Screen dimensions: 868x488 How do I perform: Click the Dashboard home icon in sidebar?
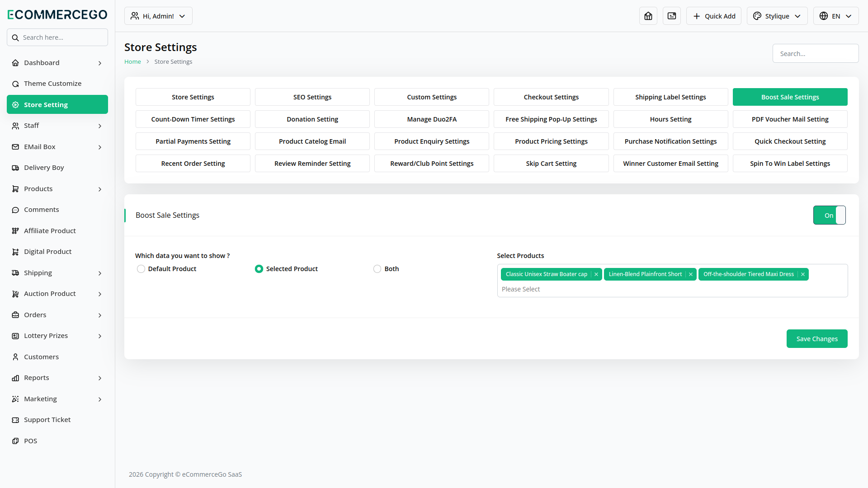pyautogui.click(x=15, y=63)
